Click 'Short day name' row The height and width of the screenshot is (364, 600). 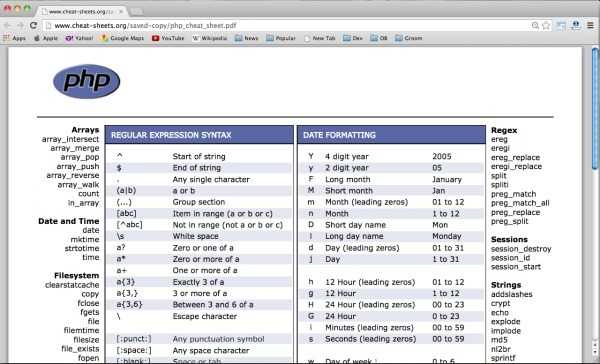point(391,225)
